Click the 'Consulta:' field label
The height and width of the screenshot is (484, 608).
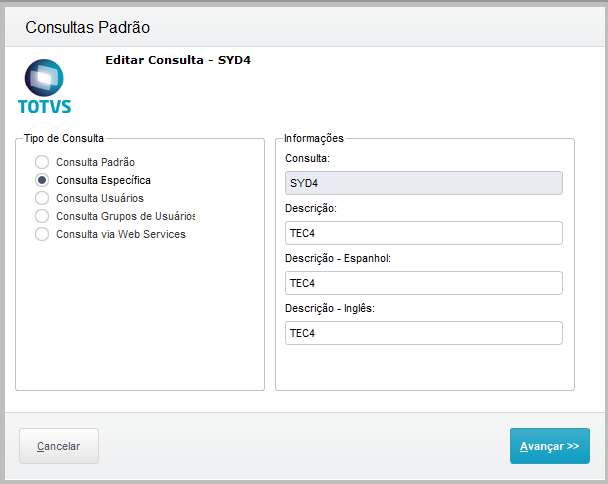coord(307,158)
